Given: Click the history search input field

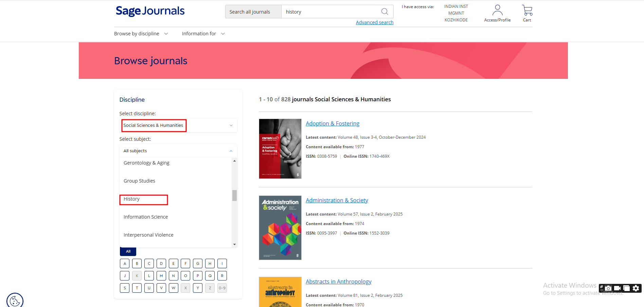Looking at the screenshot, I should (x=329, y=12).
